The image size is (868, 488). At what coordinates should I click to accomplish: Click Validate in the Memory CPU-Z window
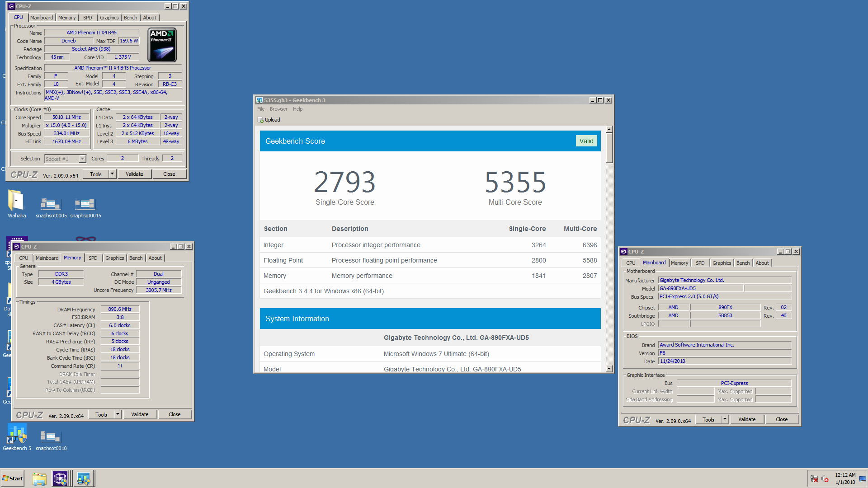pos(140,414)
